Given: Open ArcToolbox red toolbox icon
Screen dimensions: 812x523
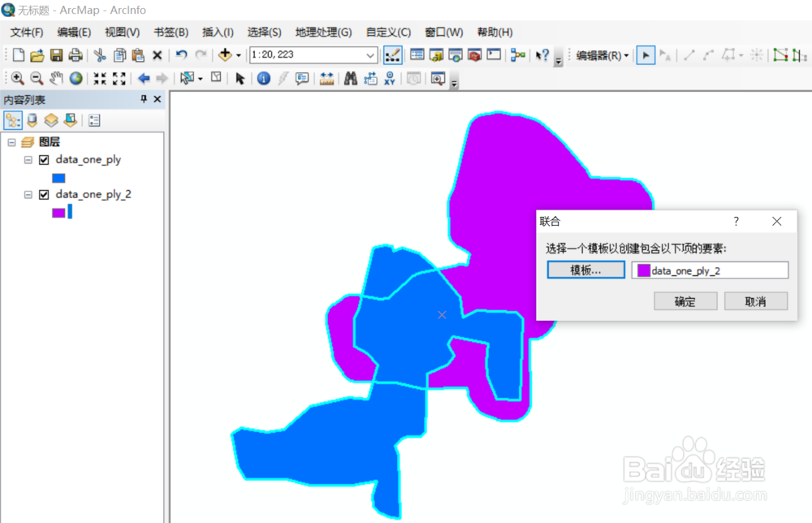Looking at the screenshot, I should tap(474, 55).
